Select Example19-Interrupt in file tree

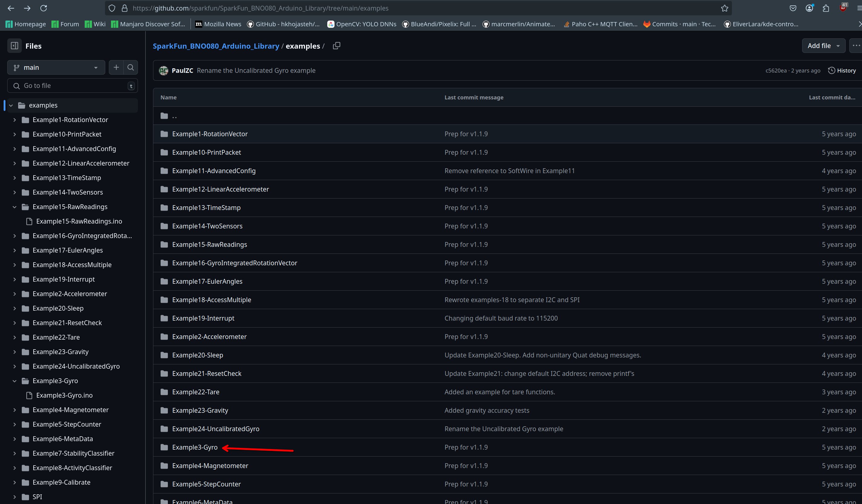point(64,279)
